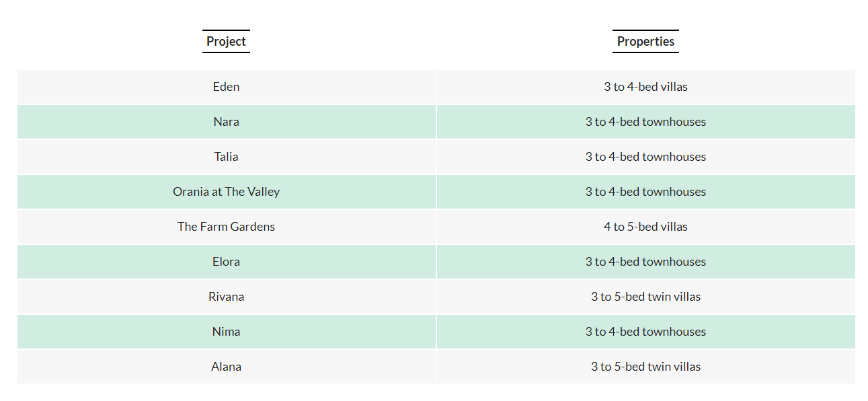Viewport: 868px width, 401px height.
Task: Select the properties cell in Nara row
Action: (645, 122)
